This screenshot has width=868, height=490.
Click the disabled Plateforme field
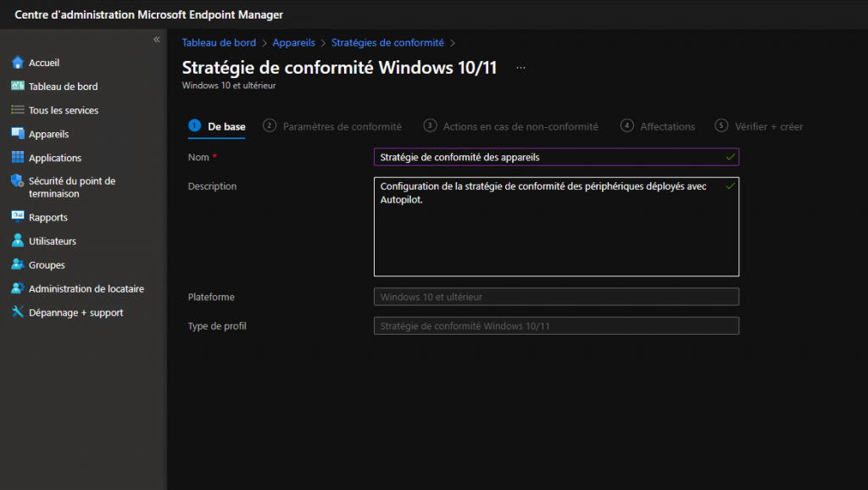coord(556,297)
